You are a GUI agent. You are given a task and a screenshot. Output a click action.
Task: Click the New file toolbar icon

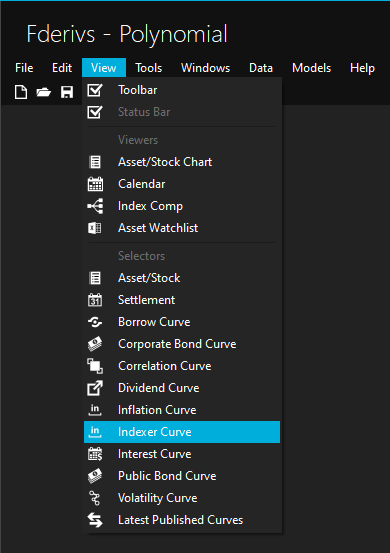click(21, 92)
